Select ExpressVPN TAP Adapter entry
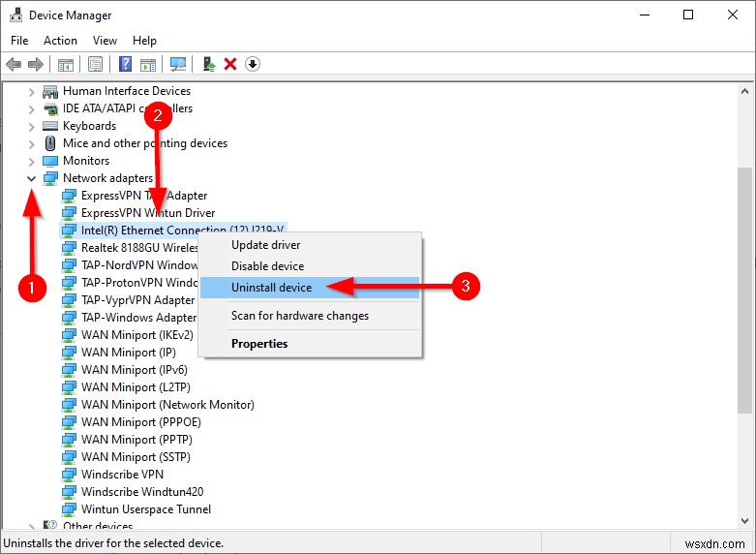This screenshot has height=554, width=756. click(x=144, y=196)
